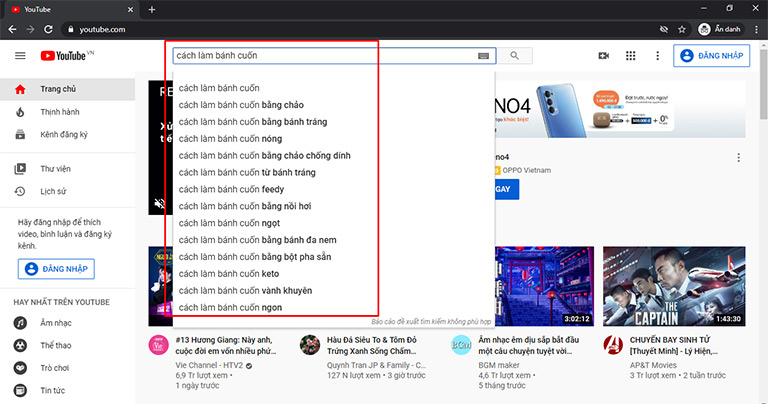Click the Âm nhạc music icon

tap(20, 323)
